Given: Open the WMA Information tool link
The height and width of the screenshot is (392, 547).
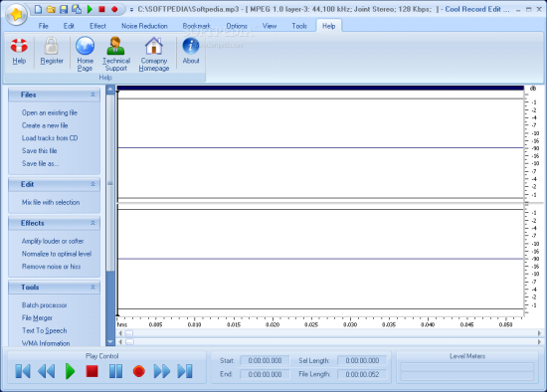Looking at the screenshot, I should tap(46, 343).
